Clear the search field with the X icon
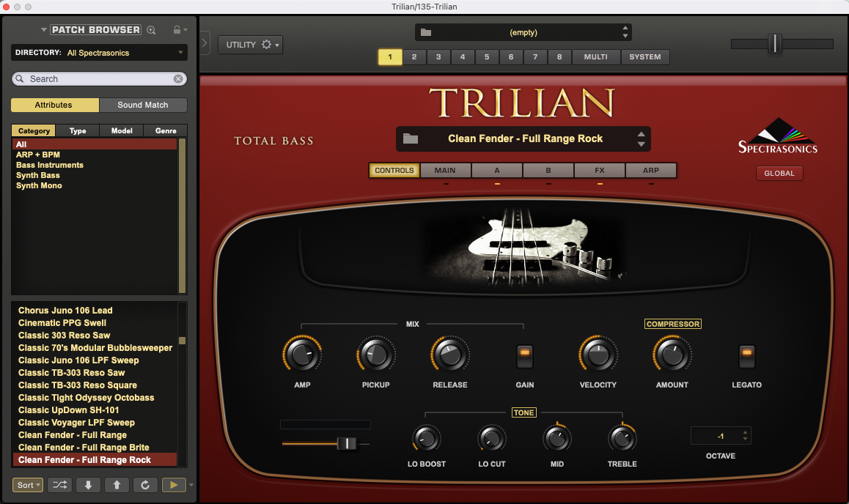The height and width of the screenshot is (504, 849). [x=178, y=79]
